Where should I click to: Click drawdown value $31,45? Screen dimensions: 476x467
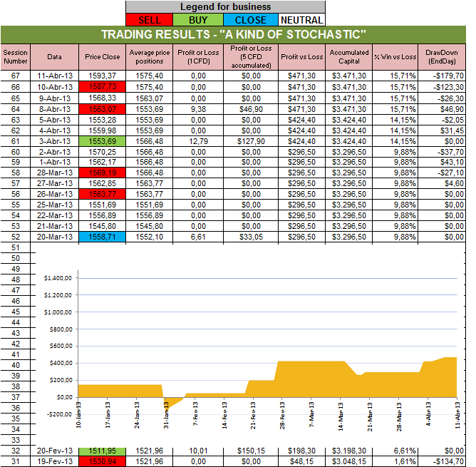click(442, 130)
